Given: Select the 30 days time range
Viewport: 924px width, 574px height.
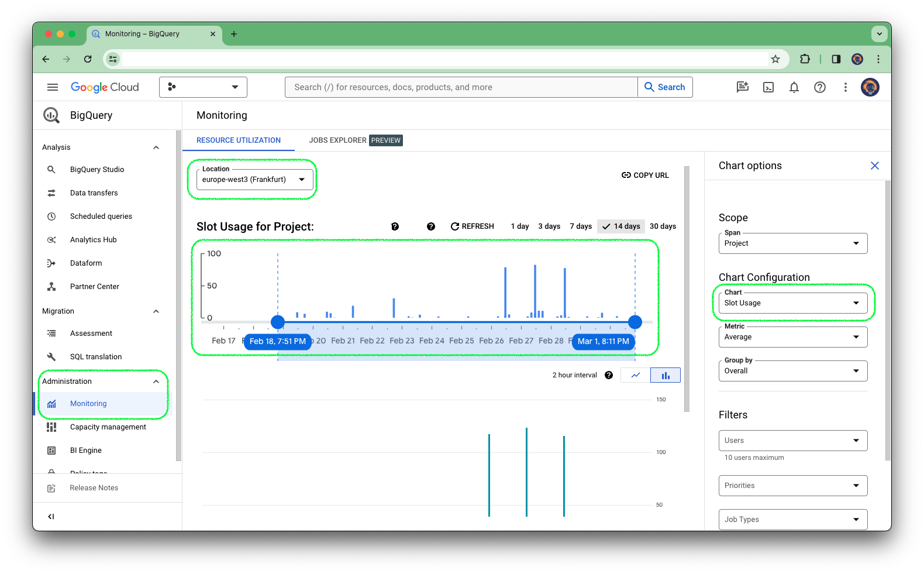Looking at the screenshot, I should (x=663, y=226).
